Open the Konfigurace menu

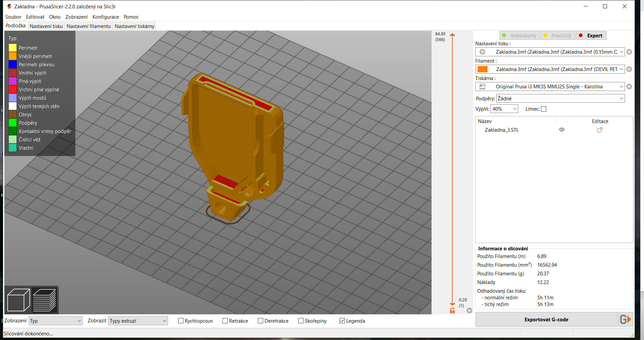pos(105,17)
